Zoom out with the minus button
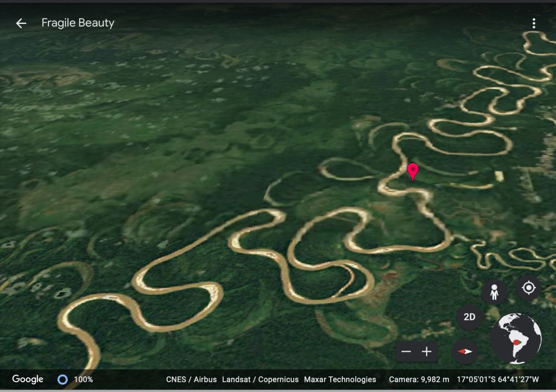Screen dimensions: 556x392 406,352
